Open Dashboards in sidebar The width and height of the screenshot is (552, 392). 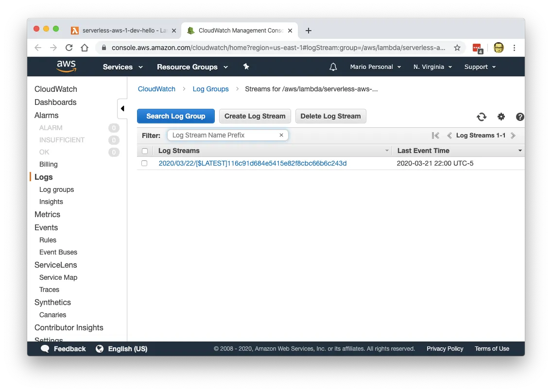click(55, 102)
